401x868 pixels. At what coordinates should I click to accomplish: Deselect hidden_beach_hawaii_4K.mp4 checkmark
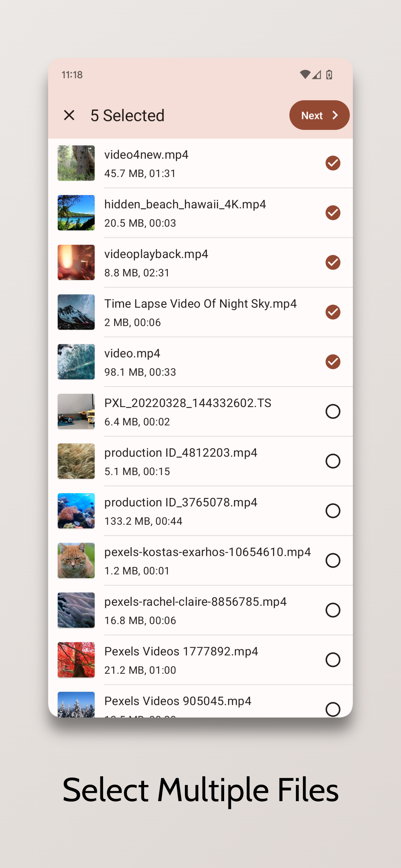click(333, 212)
